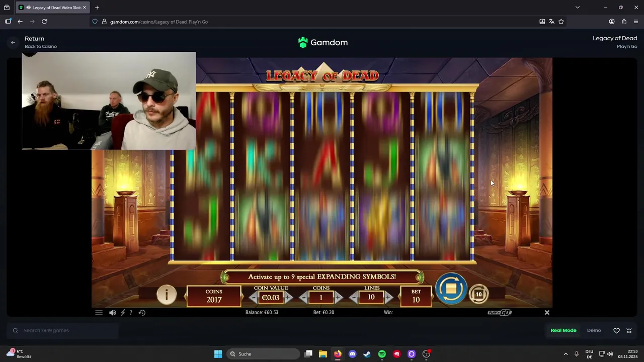644x362 pixels.
Task: Go back using the Return arrow
Action: click(13, 42)
